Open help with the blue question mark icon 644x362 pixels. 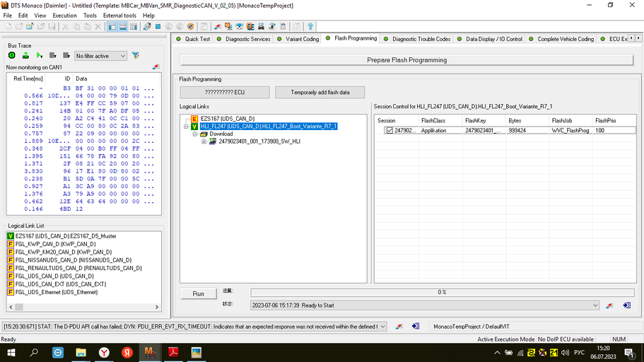(310, 27)
